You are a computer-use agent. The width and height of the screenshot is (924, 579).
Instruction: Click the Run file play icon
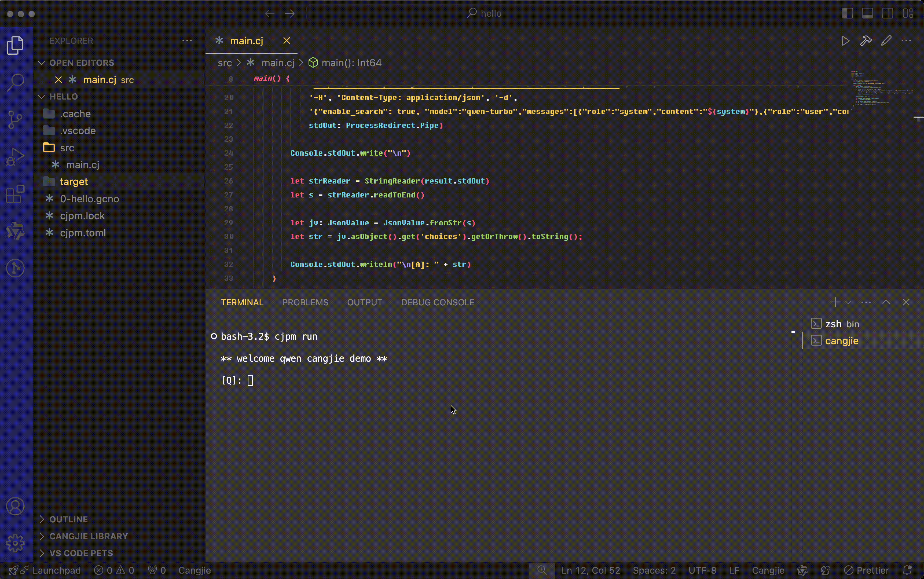845,41
